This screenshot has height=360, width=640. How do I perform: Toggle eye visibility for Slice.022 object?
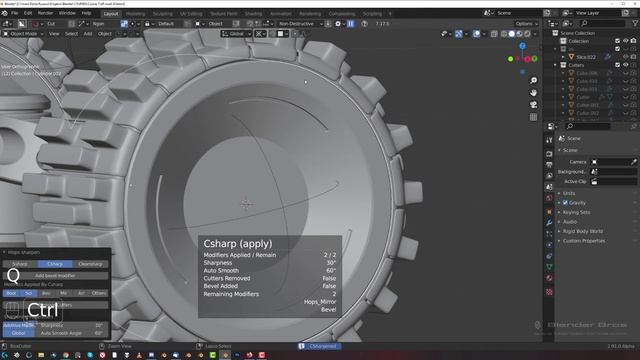[625, 57]
